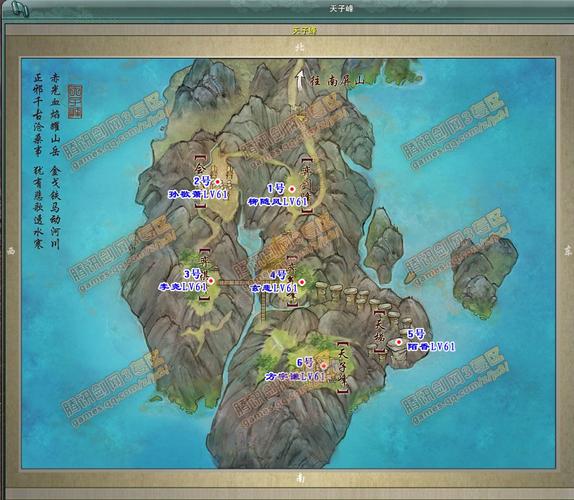Click the red marker dot beside 1号

(292, 189)
